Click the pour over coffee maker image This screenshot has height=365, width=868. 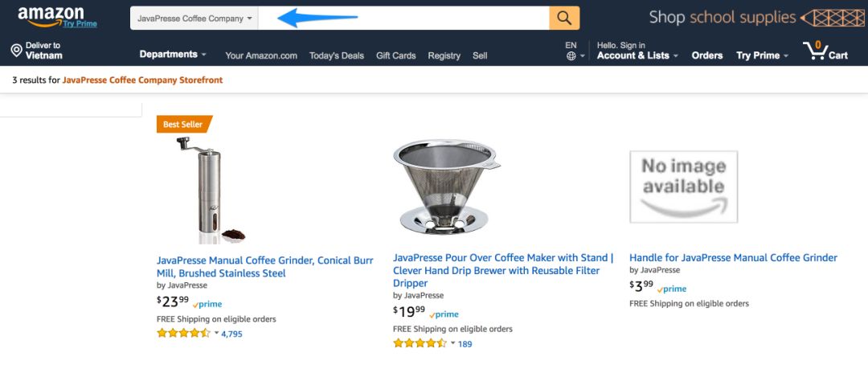pos(447,187)
